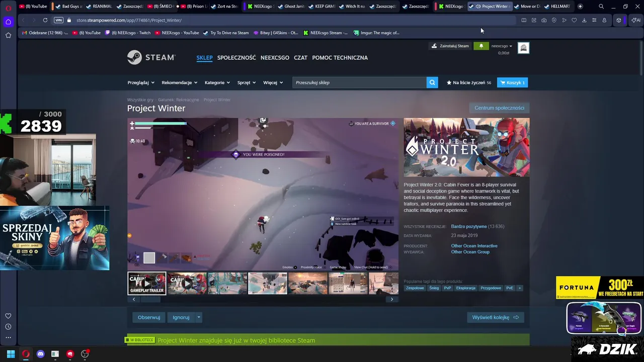Screen dimensions: 644x362
Task: Click the Opera home sidebar icon
Action: (x=8, y=22)
